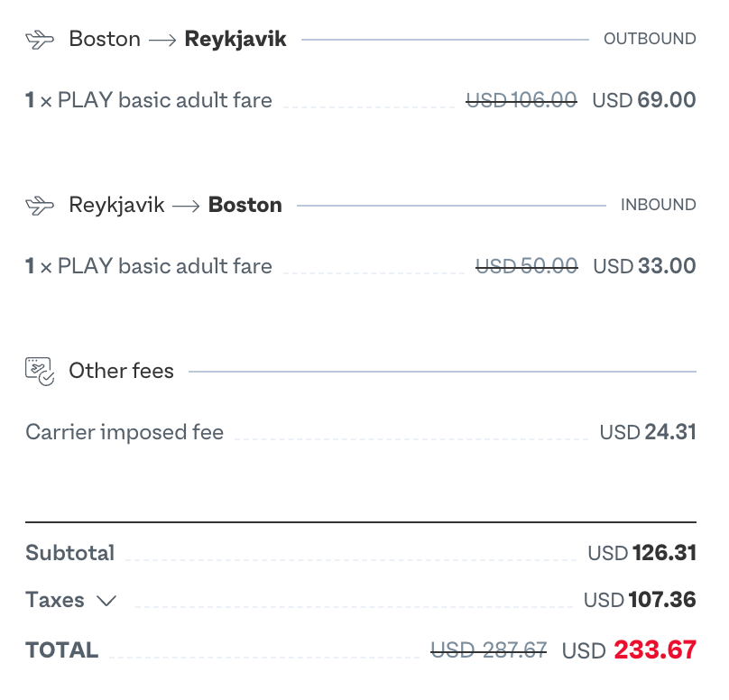The image size is (729, 700).
Task: Click the arrow between Reykjavik and Boston
Action: pyautogui.click(x=186, y=205)
